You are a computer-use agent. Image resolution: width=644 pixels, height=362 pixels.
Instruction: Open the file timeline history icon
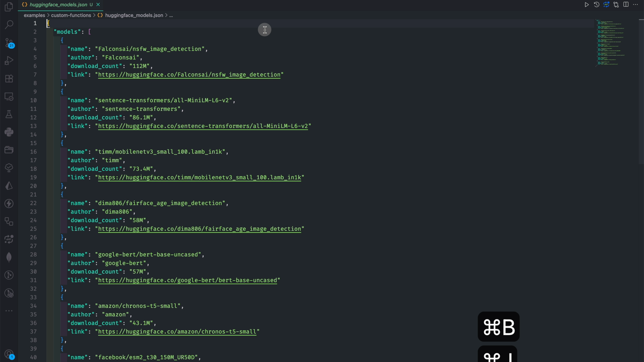pyautogui.click(x=596, y=5)
